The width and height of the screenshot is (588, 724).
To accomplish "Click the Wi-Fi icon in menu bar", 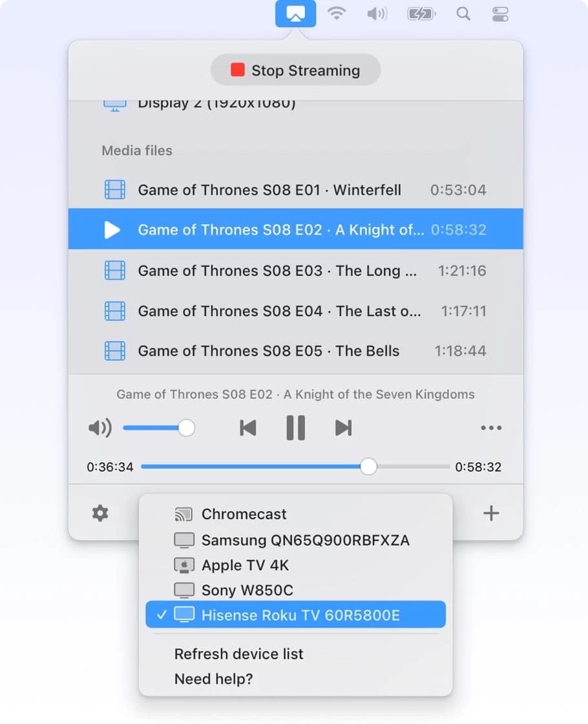I will [x=337, y=13].
